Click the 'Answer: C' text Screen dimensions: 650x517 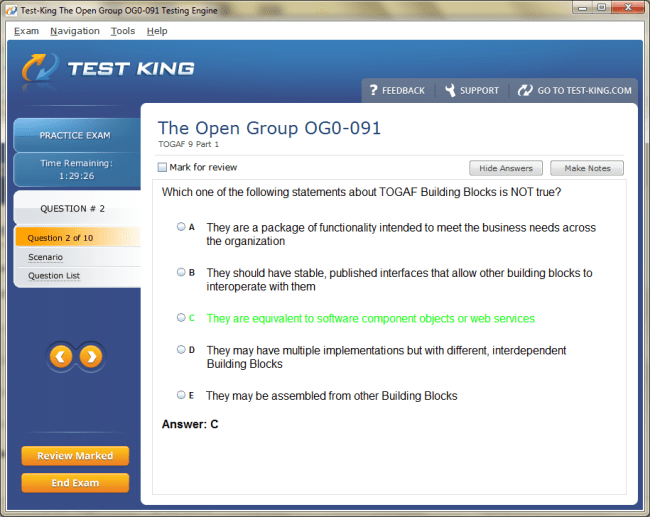(x=190, y=424)
